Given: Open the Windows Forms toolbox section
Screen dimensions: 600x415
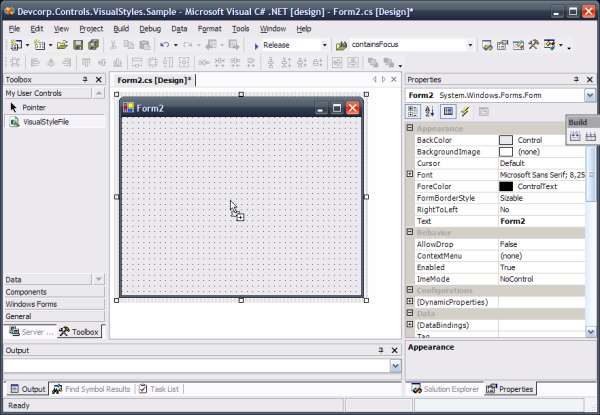Looking at the screenshot, I should click(54, 304).
